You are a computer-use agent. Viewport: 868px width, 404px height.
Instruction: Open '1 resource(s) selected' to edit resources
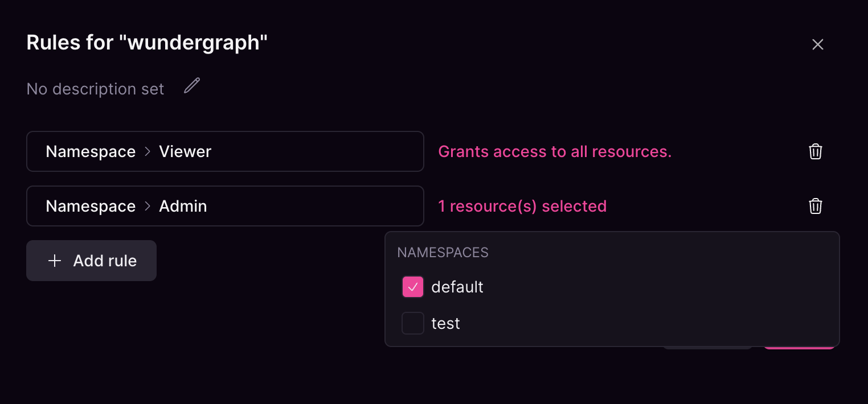click(522, 206)
